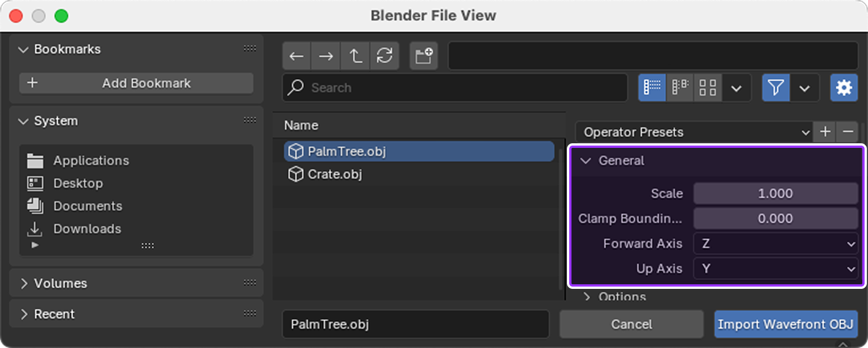The width and height of the screenshot is (868, 348).
Task: Click Cancel button
Action: click(x=631, y=324)
